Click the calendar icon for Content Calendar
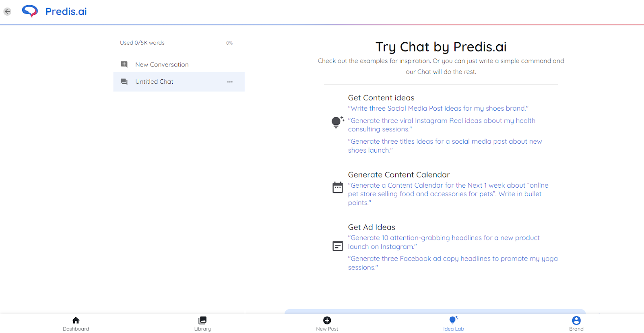644x333 pixels. pyautogui.click(x=338, y=187)
